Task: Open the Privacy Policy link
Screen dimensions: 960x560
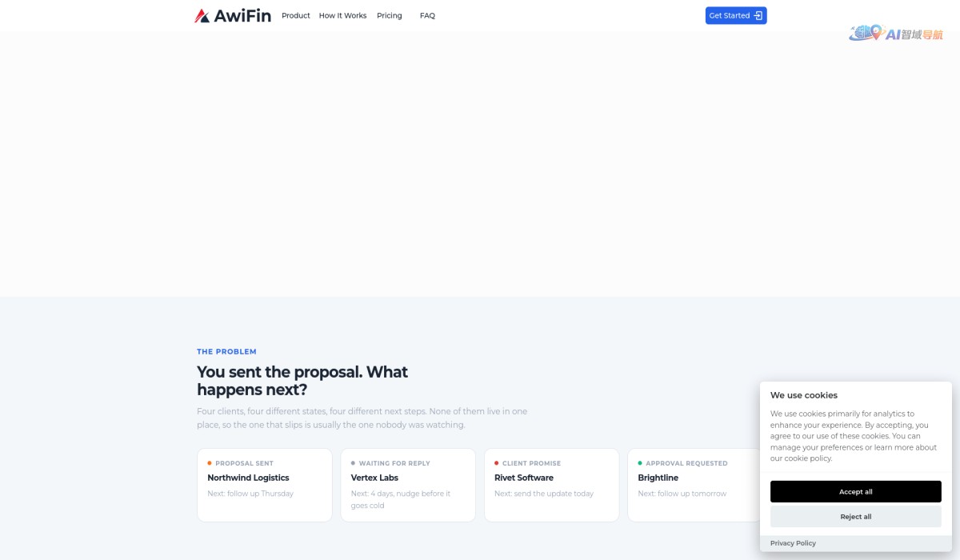Action: point(793,543)
